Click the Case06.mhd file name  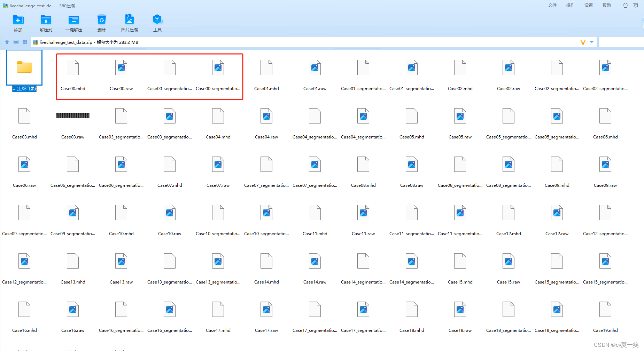(x=605, y=137)
